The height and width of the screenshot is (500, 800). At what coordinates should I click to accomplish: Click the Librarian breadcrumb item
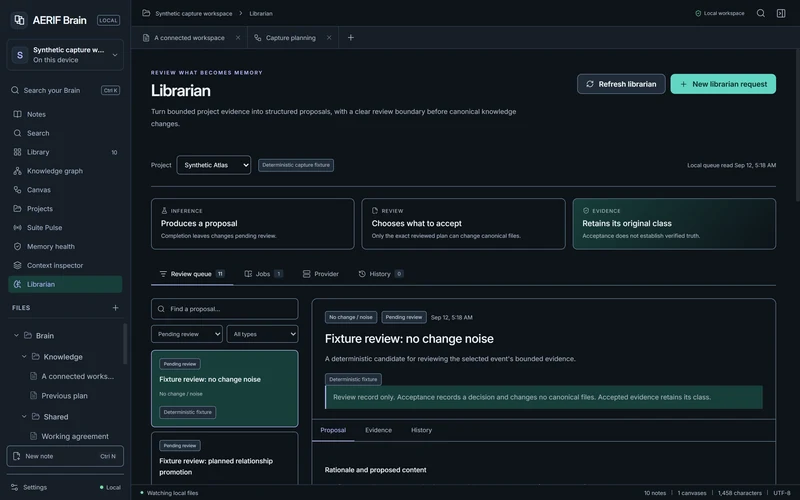click(261, 13)
